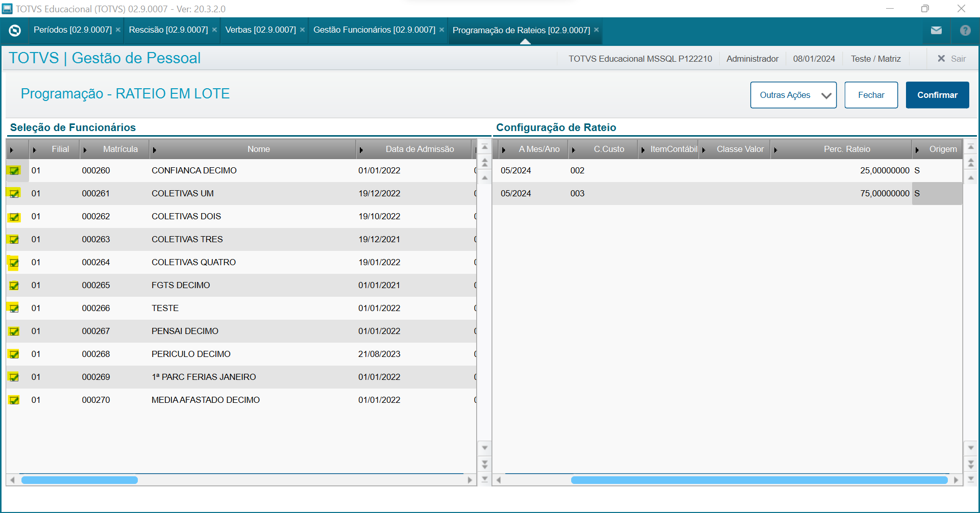Image resolution: width=980 pixels, height=513 pixels.
Task: Click the Confirmar button
Action: click(x=937, y=95)
